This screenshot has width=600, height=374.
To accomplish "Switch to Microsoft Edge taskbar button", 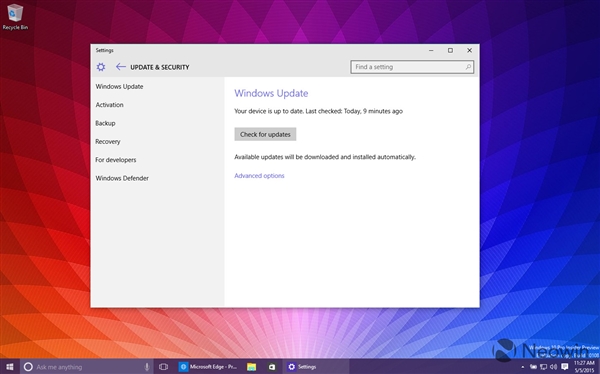I will point(209,367).
